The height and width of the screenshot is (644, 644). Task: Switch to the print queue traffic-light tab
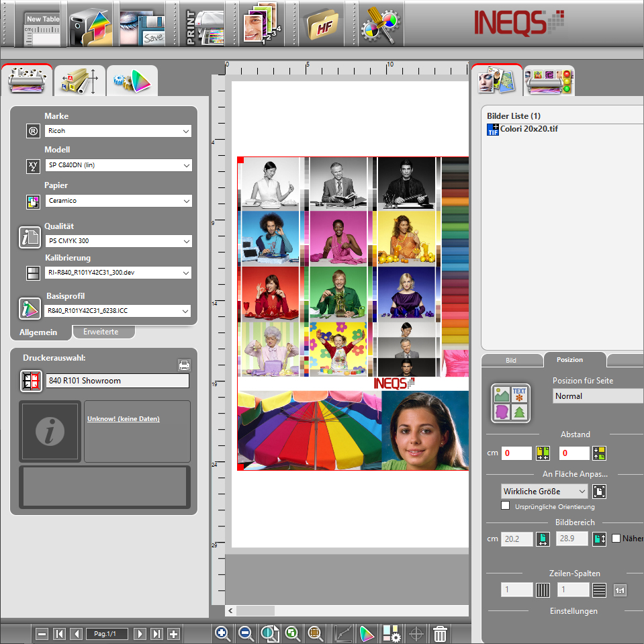point(549,81)
